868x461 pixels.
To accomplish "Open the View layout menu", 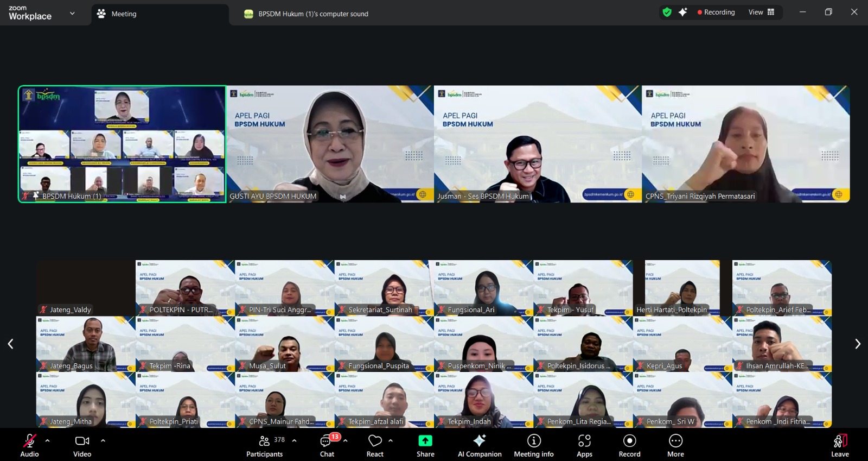I will point(761,12).
